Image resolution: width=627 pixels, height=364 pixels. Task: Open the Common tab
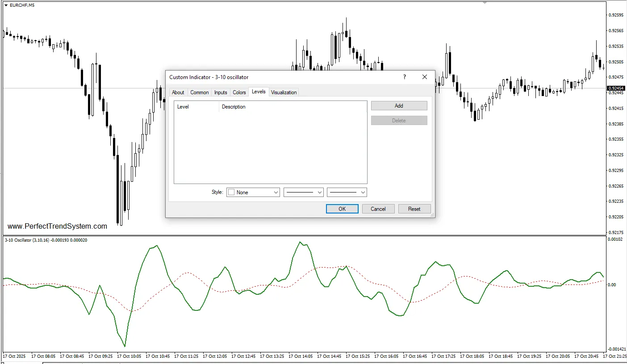pos(200,92)
